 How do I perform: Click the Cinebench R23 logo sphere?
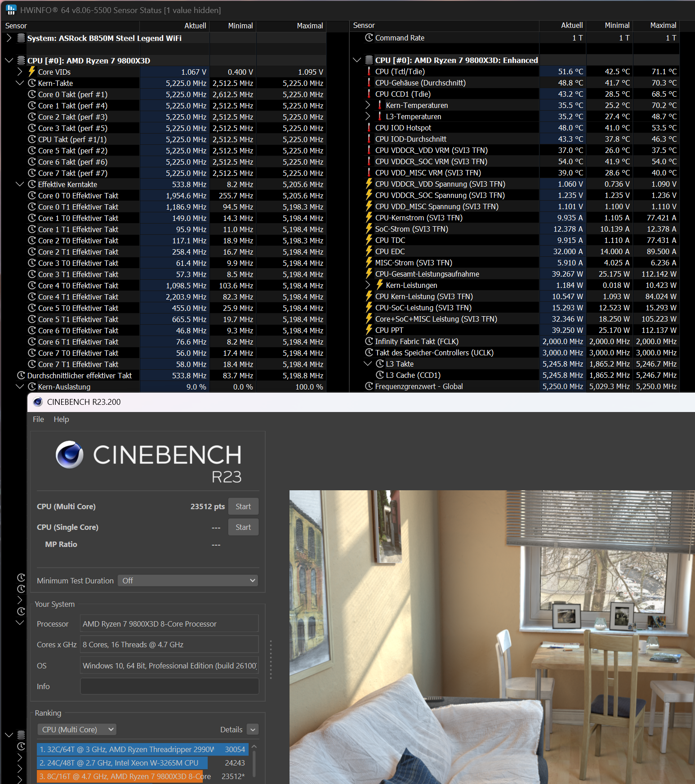pyautogui.click(x=70, y=454)
